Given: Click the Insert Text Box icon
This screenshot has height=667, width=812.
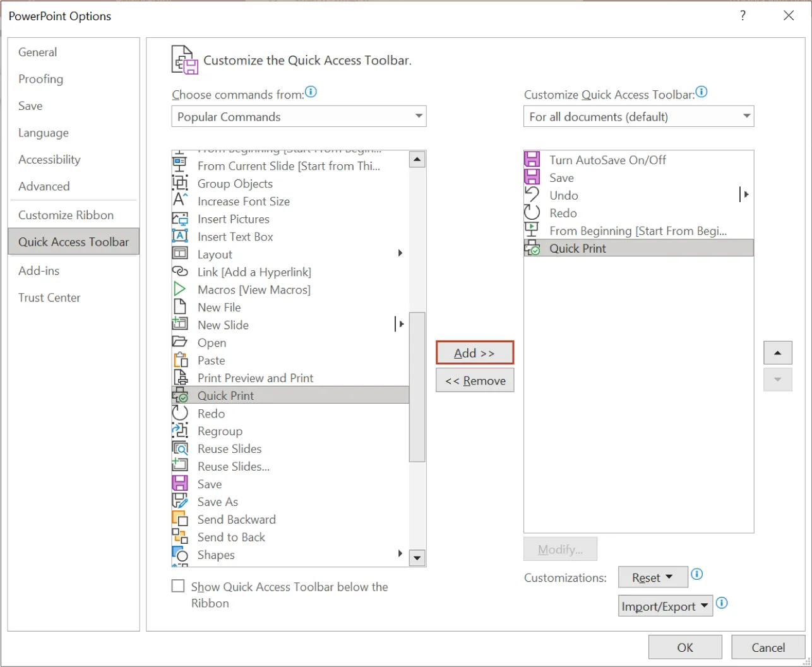Looking at the screenshot, I should [x=180, y=236].
